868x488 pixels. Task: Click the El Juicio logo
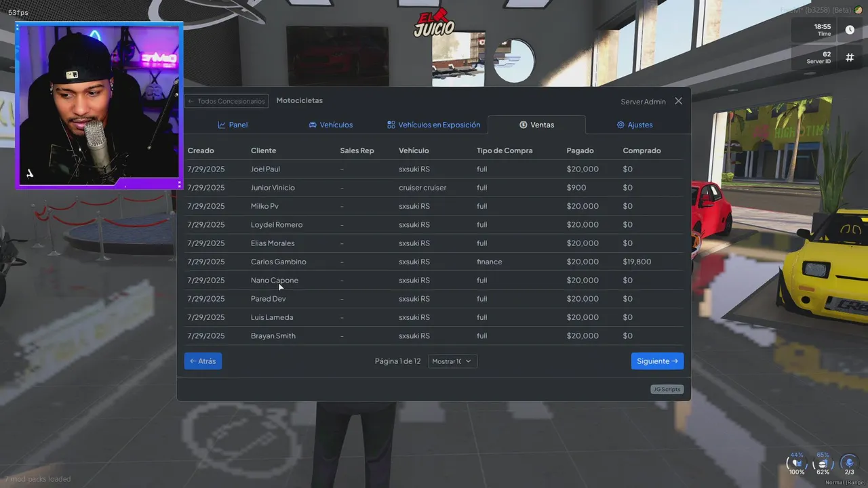435,22
